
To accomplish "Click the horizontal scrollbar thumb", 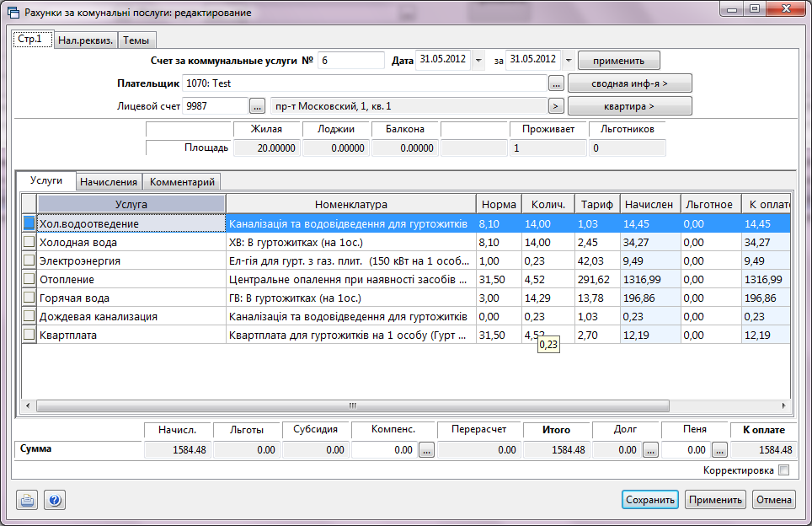I will pos(353,405).
